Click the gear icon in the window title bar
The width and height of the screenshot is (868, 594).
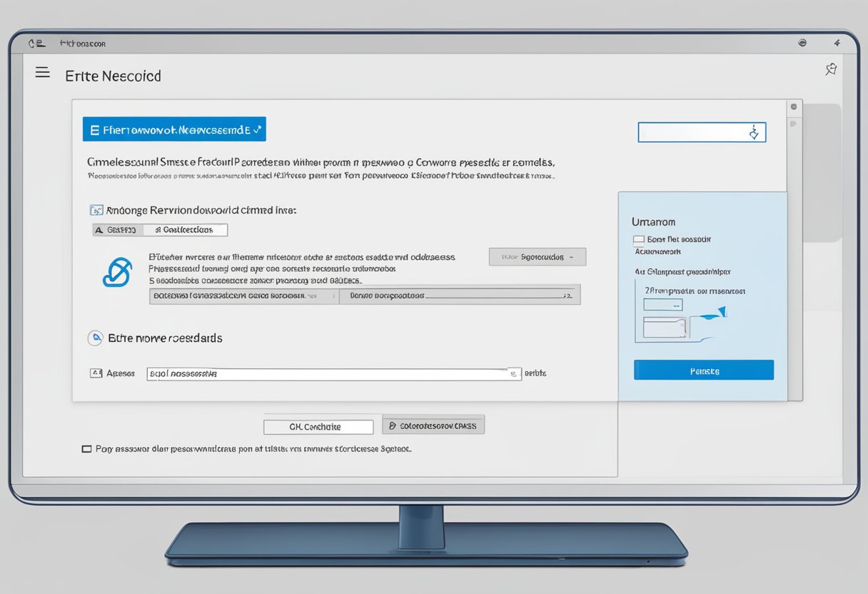[x=802, y=43]
